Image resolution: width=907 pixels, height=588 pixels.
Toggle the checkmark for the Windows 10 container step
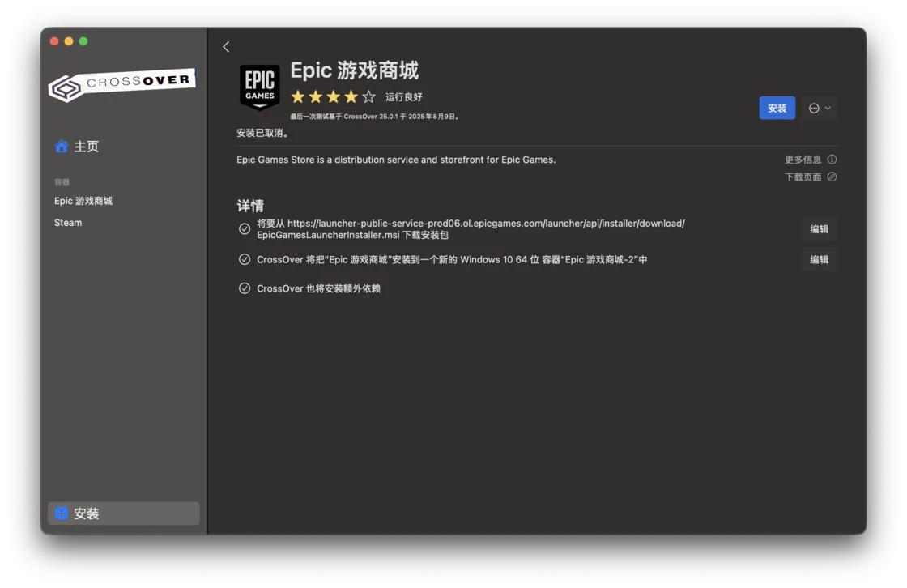pyautogui.click(x=245, y=260)
